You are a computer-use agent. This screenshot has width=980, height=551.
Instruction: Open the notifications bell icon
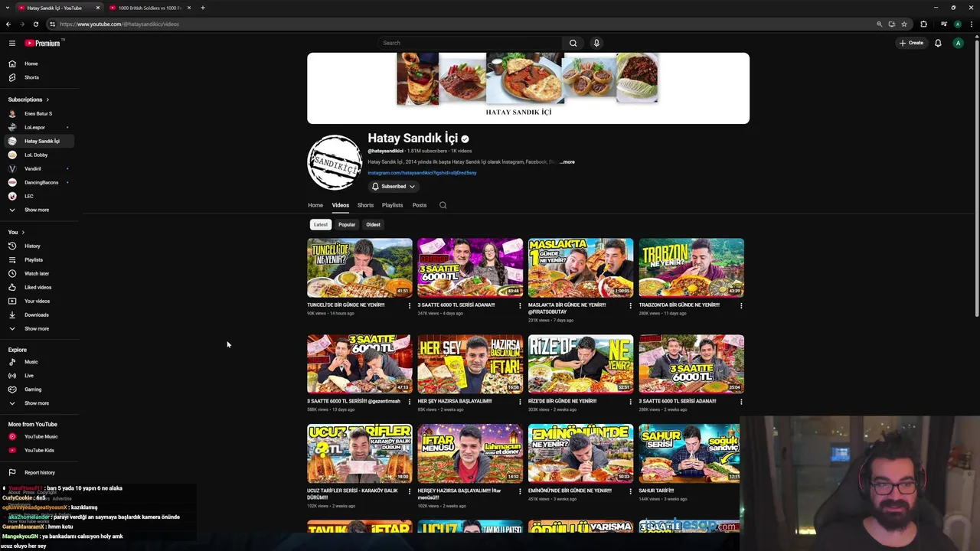pyautogui.click(x=938, y=43)
